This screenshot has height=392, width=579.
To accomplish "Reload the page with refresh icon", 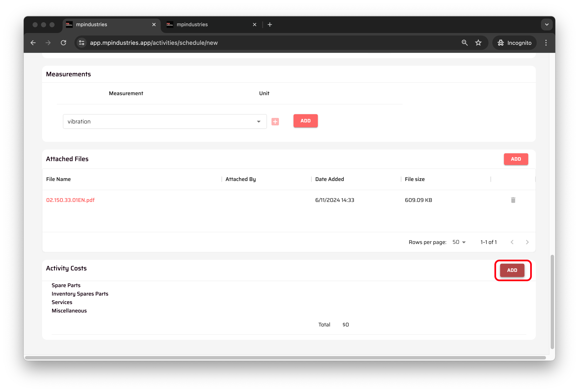I will click(x=63, y=43).
